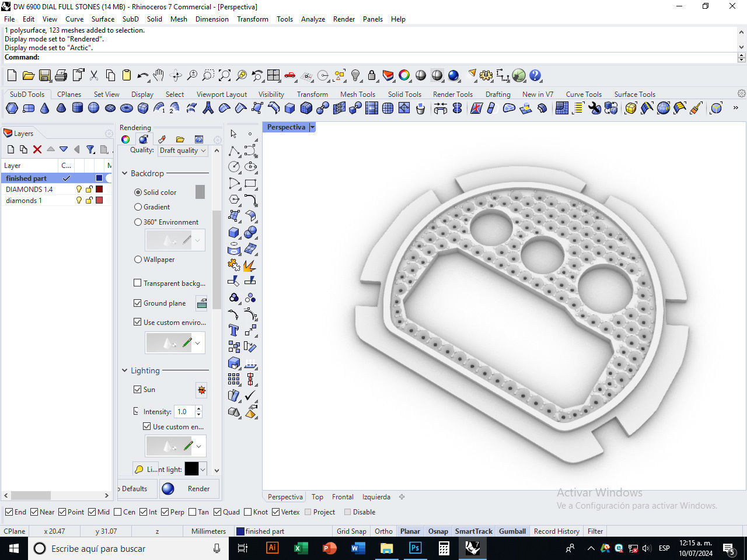Toggle the Sun lighting checkbox

(138, 389)
